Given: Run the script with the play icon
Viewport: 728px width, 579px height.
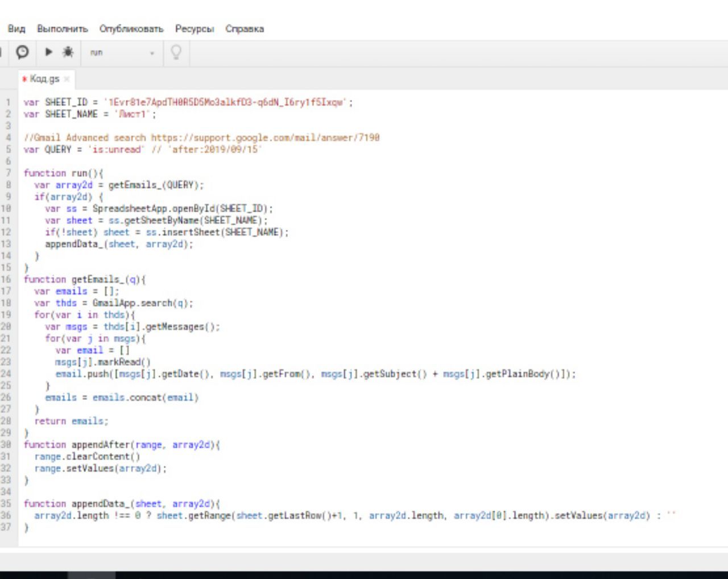Looking at the screenshot, I should coord(49,52).
